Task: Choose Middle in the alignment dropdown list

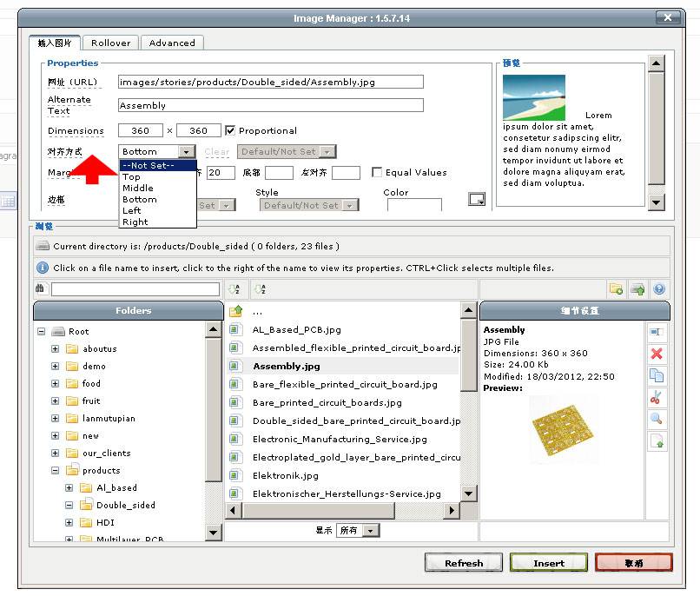Action: tap(138, 189)
